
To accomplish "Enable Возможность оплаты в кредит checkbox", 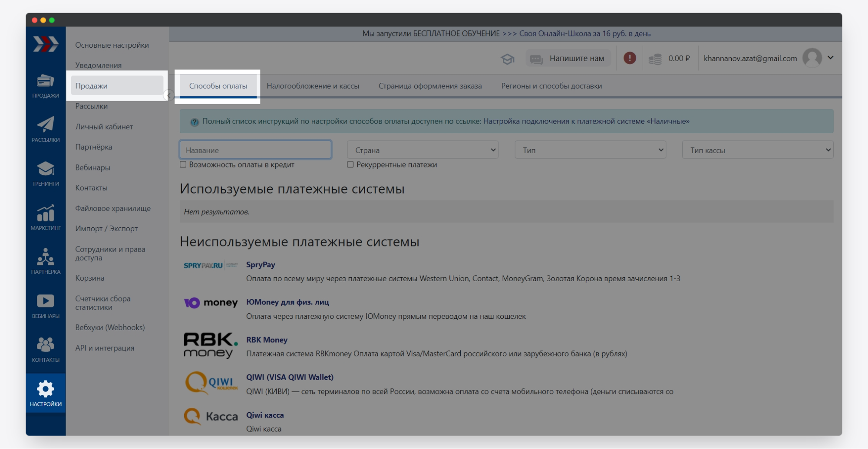I will click(x=183, y=164).
